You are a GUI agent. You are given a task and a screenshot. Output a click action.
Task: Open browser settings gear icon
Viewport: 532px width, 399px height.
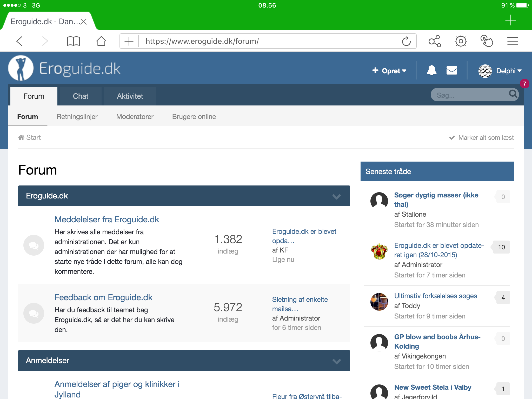tap(461, 41)
